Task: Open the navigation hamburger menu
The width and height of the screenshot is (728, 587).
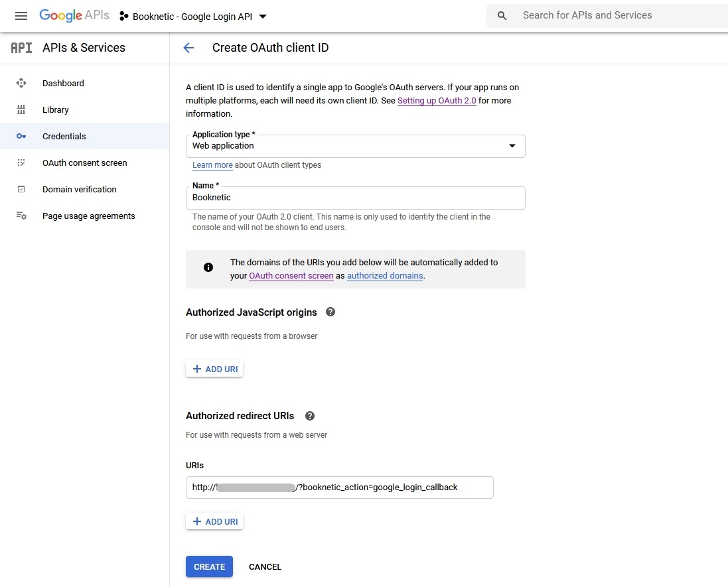Action: tap(21, 15)
